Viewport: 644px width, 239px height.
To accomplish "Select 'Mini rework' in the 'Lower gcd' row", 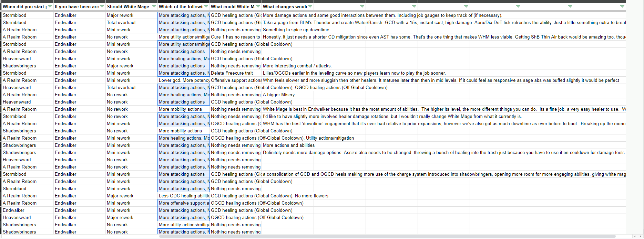I will coord(132,80).
